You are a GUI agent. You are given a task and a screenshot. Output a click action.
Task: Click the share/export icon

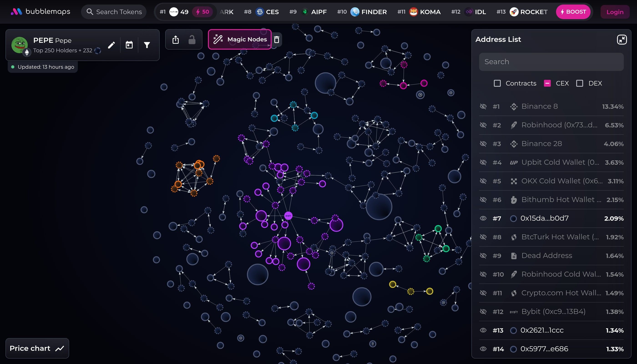tap(176, 39)
